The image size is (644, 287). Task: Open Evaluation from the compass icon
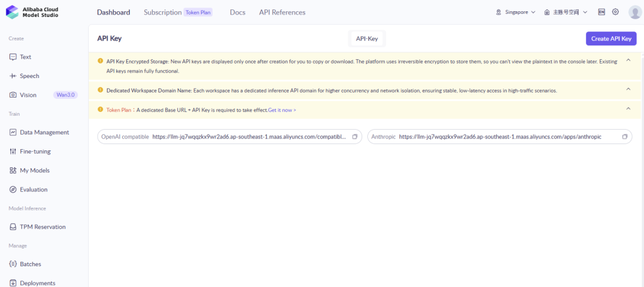13,189
